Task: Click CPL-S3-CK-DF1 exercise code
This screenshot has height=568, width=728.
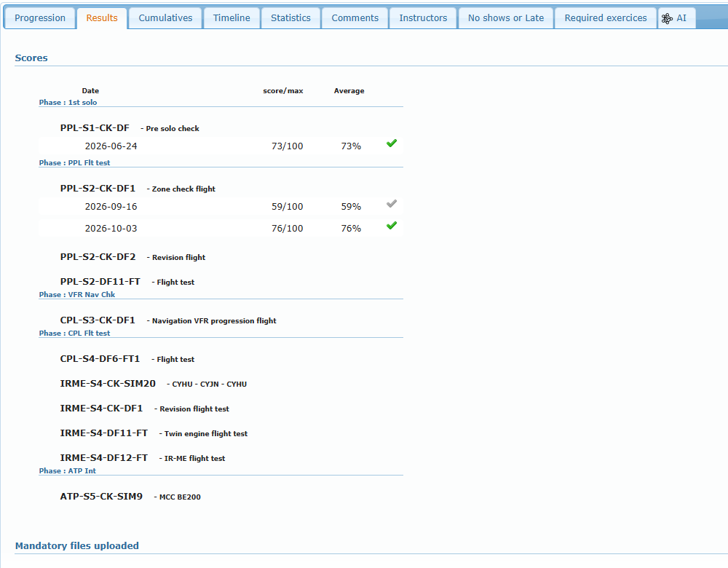Action: point(98,320)
